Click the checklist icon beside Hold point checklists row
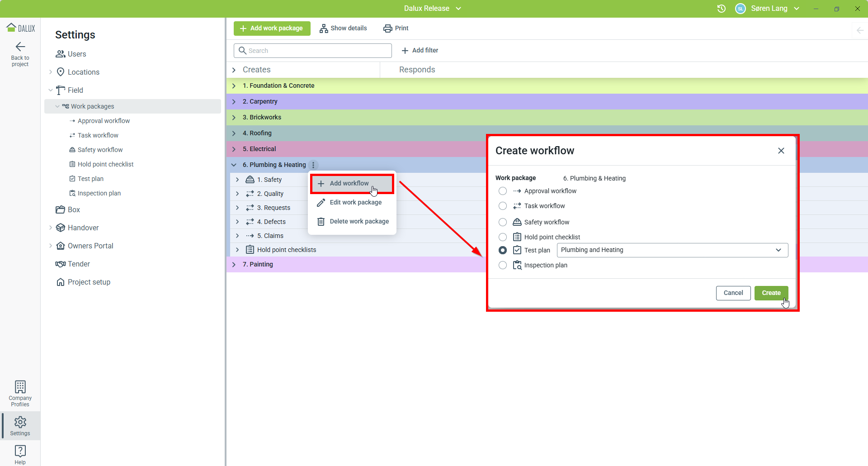 click(x=250, y=250)
